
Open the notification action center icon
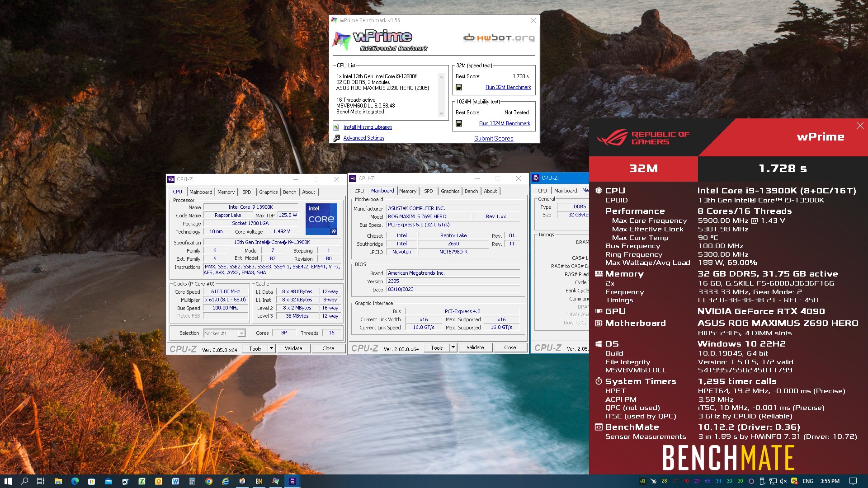(853, 481)
